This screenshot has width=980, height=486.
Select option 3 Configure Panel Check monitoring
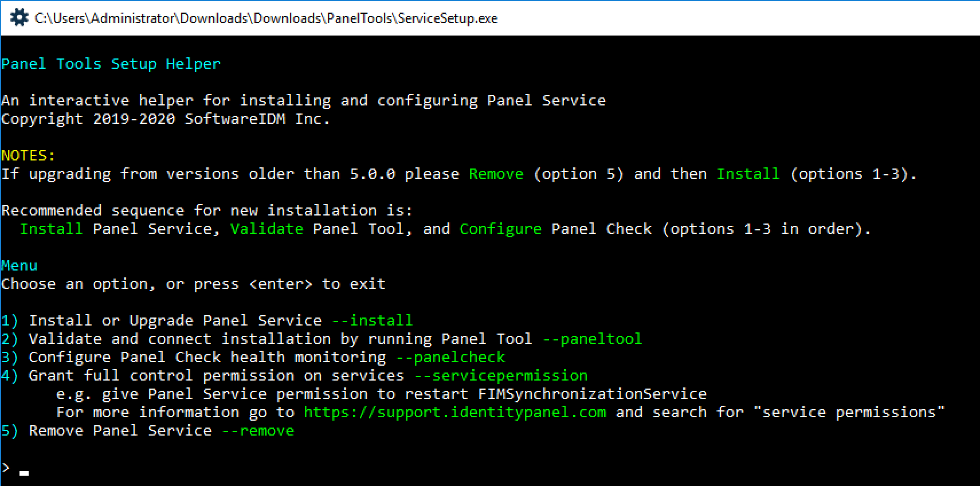coord(253,357)
